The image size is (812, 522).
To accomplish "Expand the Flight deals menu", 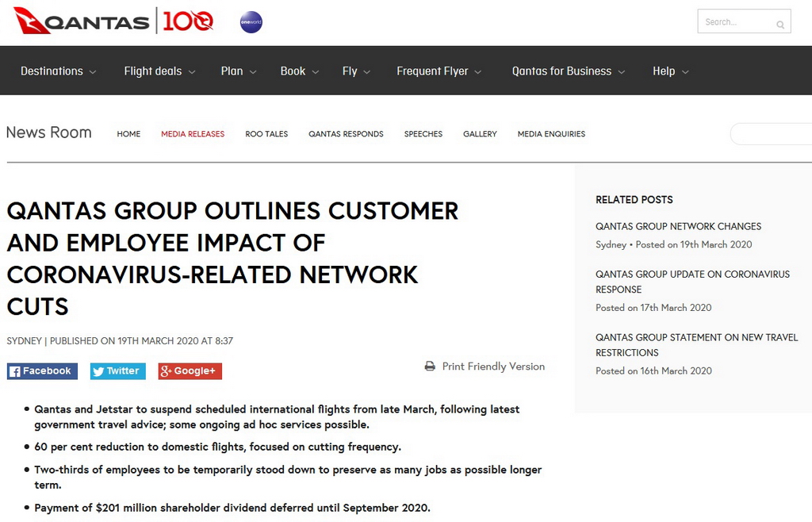I will [x=159, y=71].
